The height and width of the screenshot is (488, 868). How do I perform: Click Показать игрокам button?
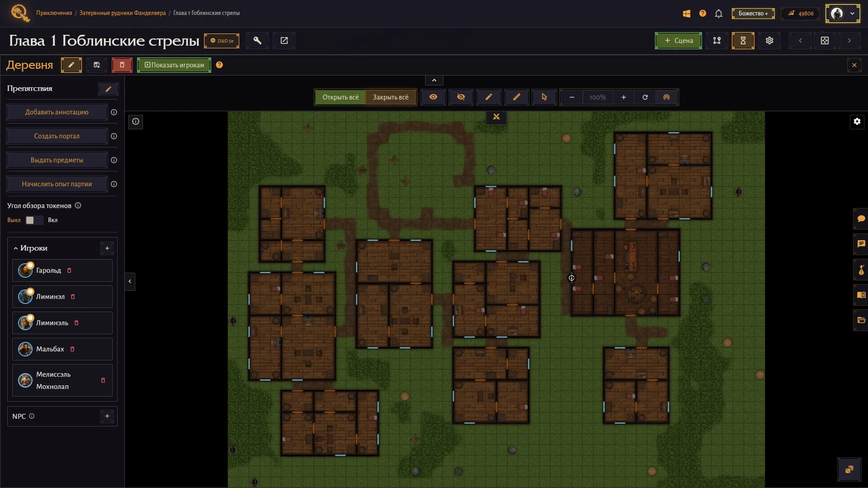[174, 65]
